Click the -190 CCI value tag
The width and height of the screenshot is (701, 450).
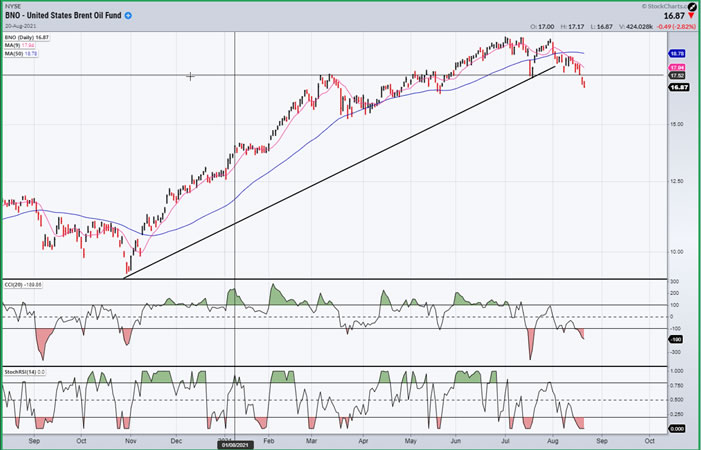click(x=676, y=340)
